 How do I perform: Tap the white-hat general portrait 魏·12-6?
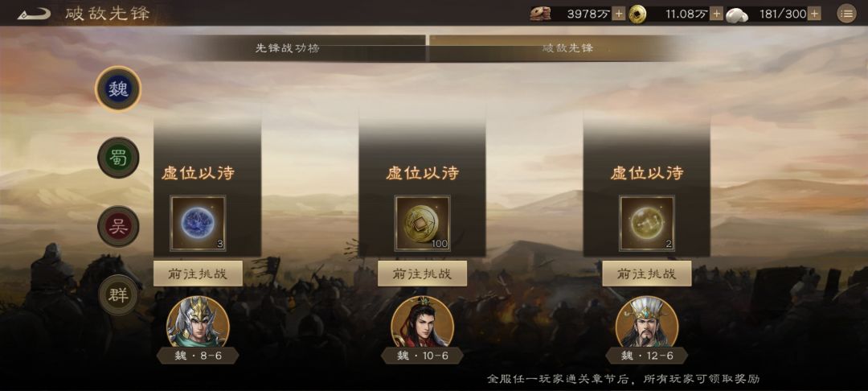pyautogui.click(x=646, y=323)
